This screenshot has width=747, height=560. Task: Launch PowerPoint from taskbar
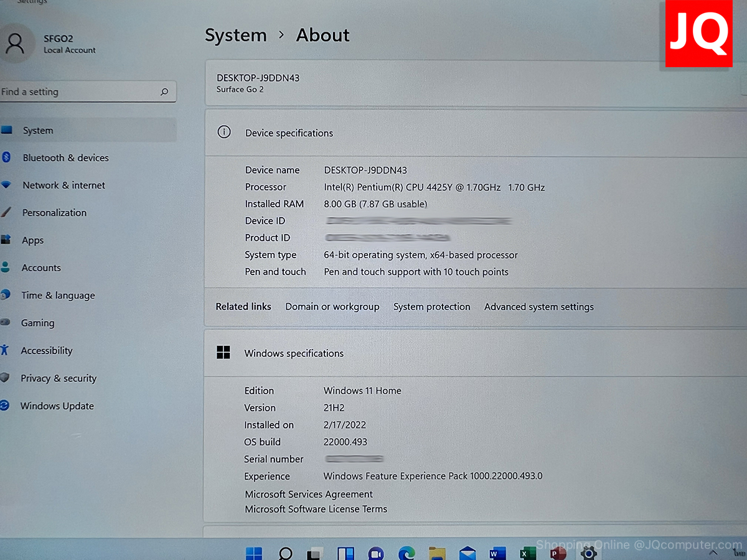(x=558, y=553)
